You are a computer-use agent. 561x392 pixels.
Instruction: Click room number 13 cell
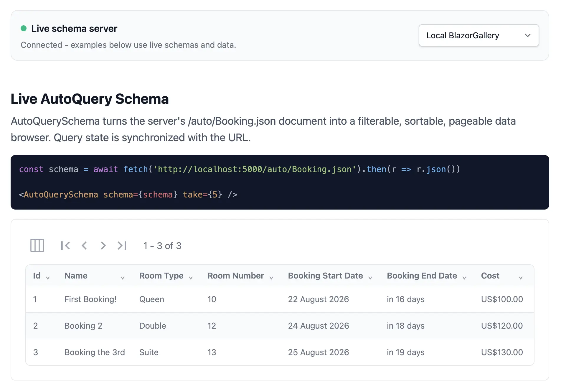coord(212,352)
